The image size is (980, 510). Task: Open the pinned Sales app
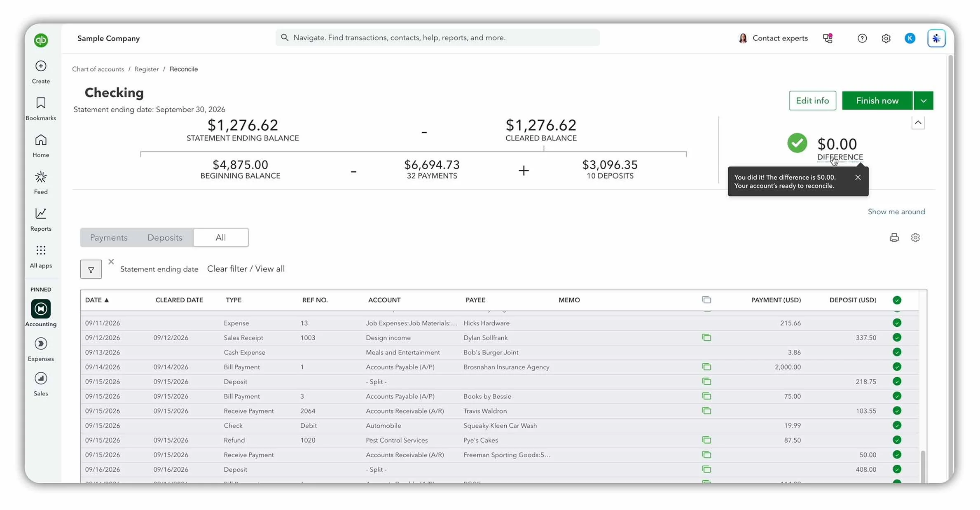[41, 384]
